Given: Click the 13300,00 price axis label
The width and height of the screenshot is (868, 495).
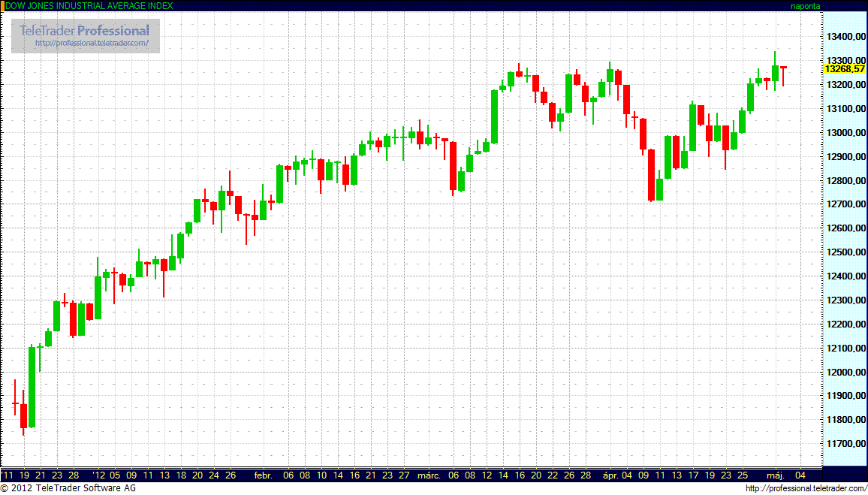Looking at the screenshot, I should point(846,60).
